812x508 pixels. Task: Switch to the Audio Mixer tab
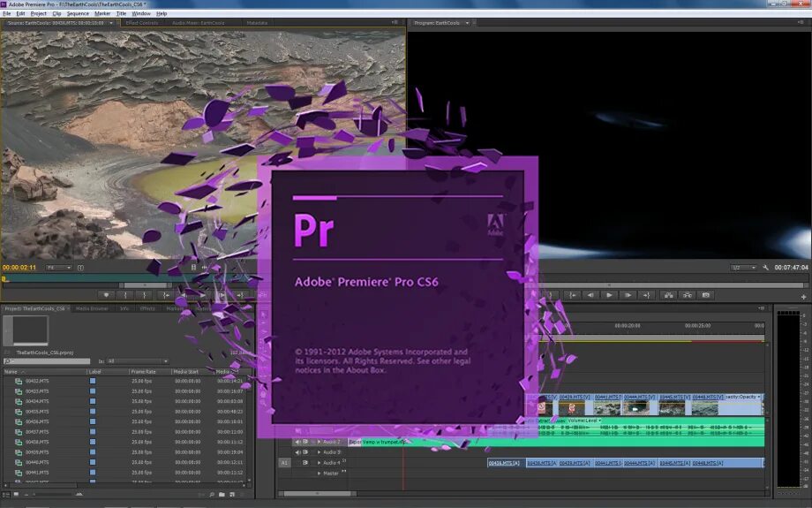[199, 23]
